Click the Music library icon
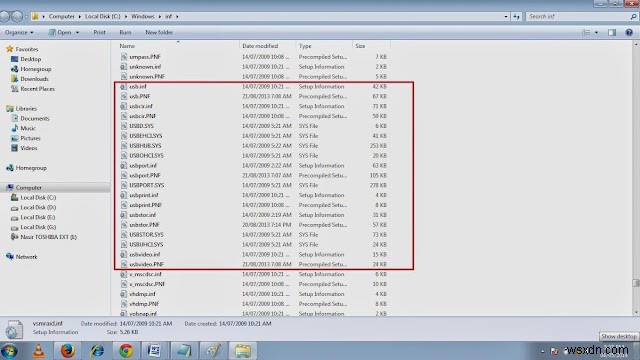 (15, 128)
